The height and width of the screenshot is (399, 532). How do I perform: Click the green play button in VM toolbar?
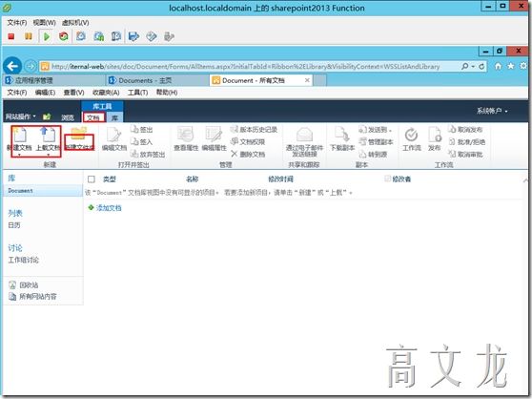tap(47, 36)
